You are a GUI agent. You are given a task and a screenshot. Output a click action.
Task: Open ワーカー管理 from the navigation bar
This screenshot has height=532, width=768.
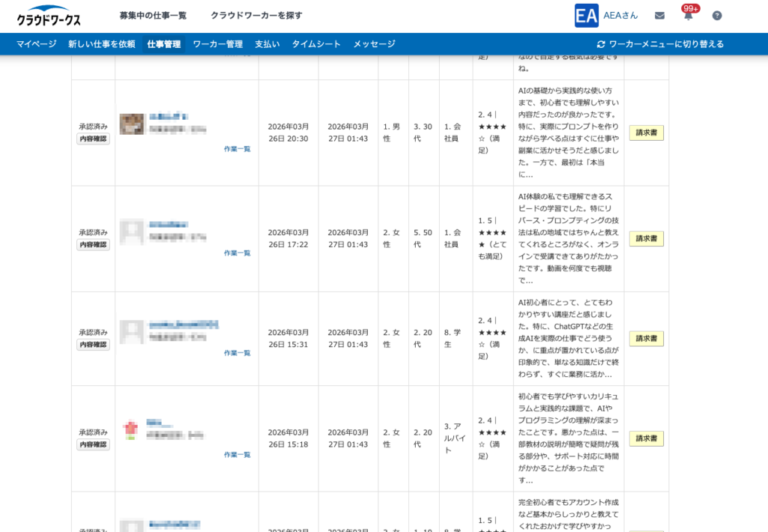tap(217, 43)
